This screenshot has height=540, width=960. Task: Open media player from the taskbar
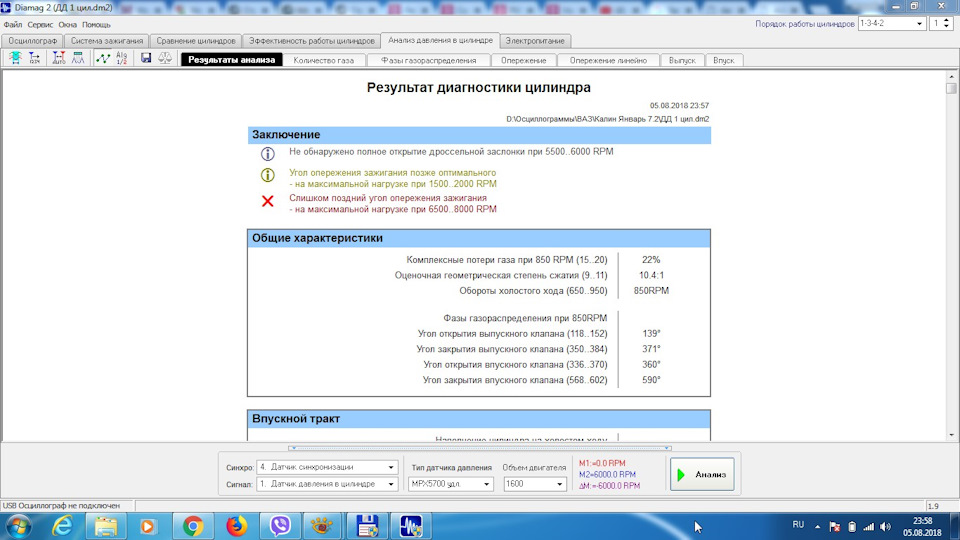[148, 526]
